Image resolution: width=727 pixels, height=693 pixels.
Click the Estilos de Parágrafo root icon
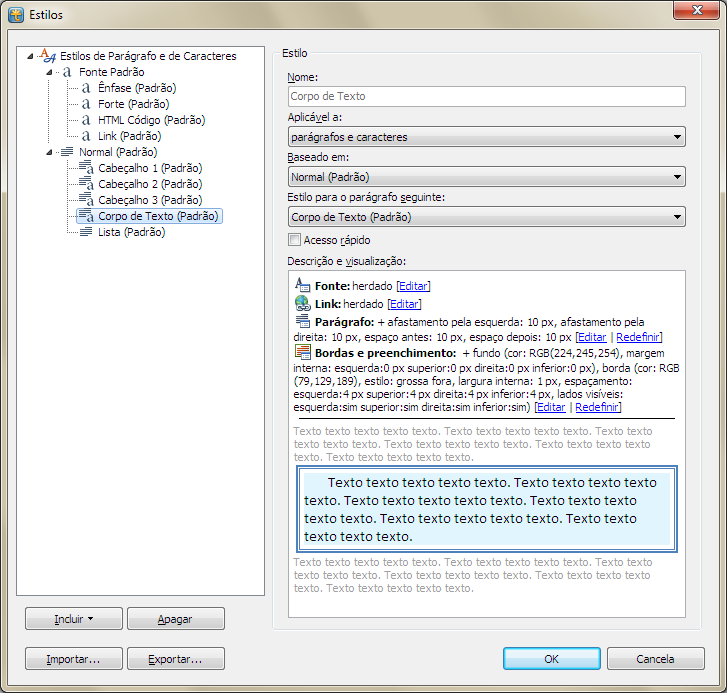point(48,55)
